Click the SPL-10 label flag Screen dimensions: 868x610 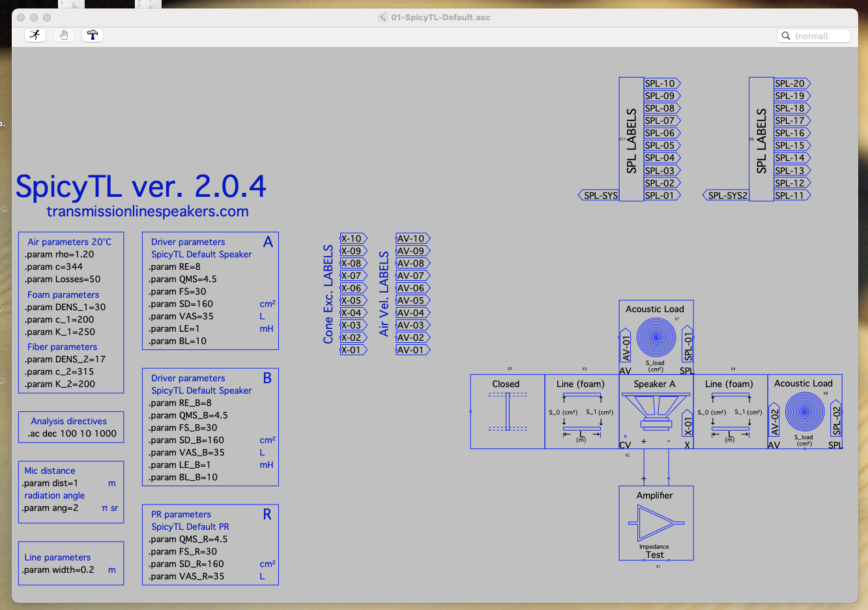click(662, 83)
